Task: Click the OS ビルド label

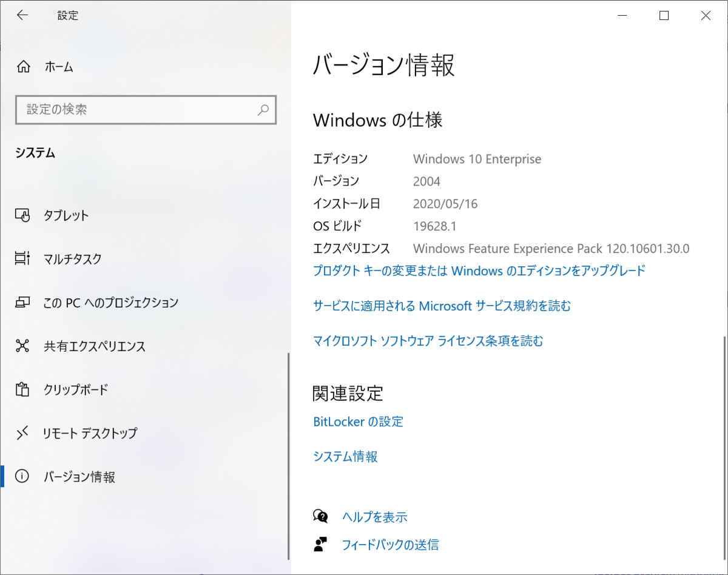Action: coord(337,226)
